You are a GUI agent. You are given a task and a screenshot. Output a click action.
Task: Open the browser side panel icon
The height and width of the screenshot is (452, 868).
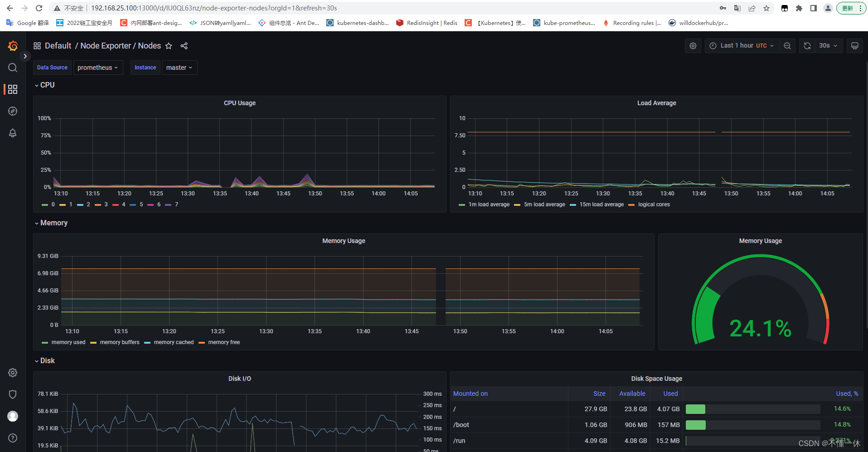(x=814, y=8)
